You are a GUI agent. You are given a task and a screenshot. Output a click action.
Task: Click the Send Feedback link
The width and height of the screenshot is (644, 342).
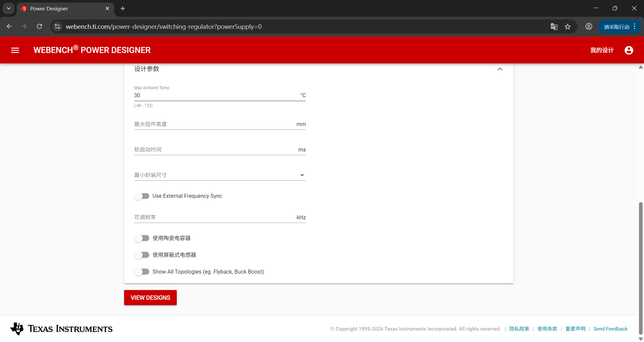click(x=610, y=329)
